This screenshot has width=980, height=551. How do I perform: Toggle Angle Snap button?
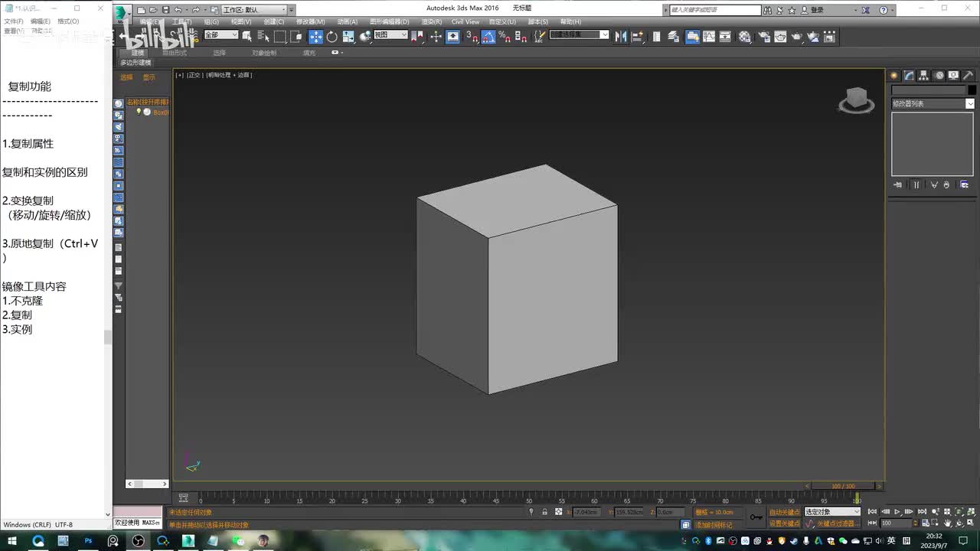click(488, 37)
